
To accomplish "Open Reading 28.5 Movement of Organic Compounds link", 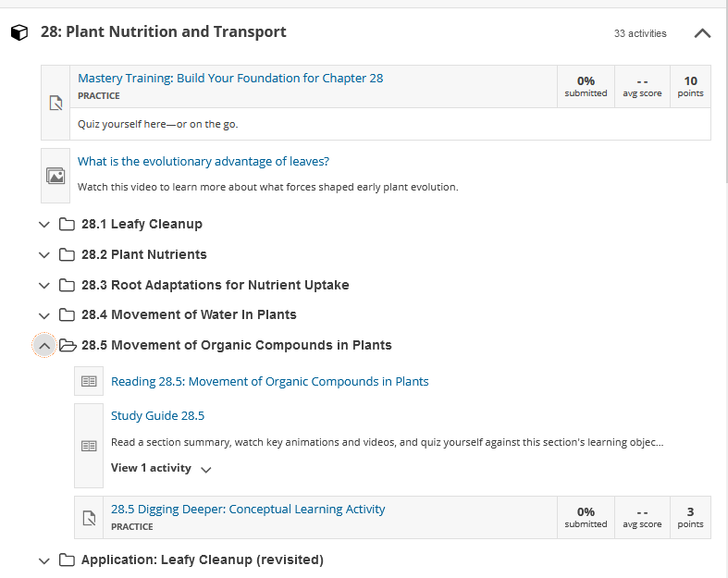I will coord(270,381).
